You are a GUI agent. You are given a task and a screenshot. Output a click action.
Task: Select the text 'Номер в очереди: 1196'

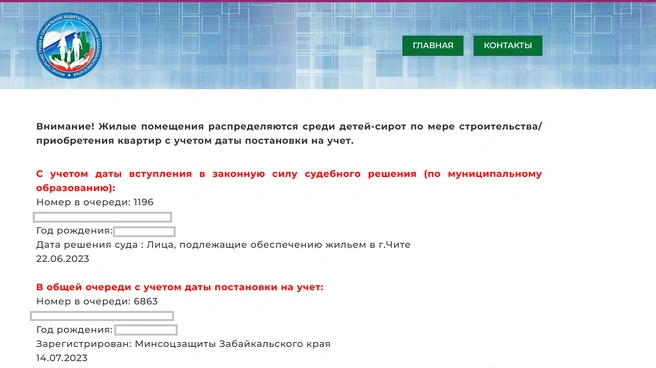point(95,202)
